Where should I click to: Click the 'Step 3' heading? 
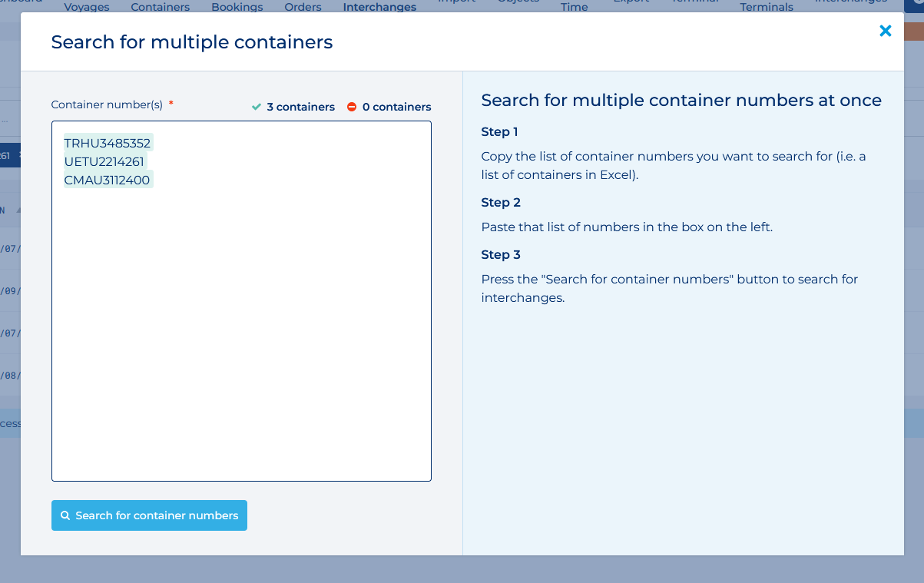pos(501,255)
